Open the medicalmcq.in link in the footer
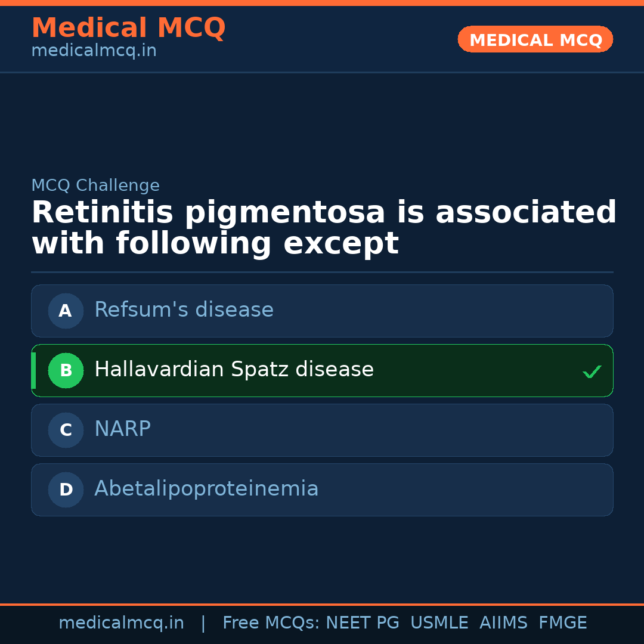644x644 pixels. (x=121, y=623)
